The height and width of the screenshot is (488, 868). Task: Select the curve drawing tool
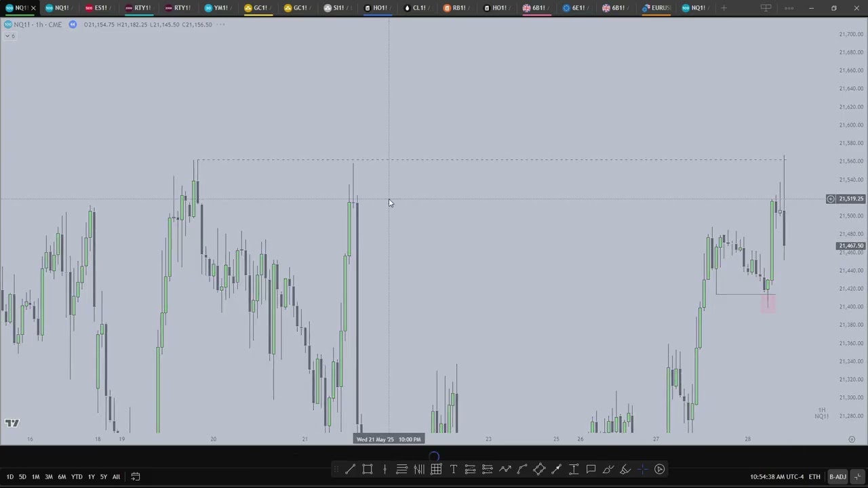click(x=522, y=469)
